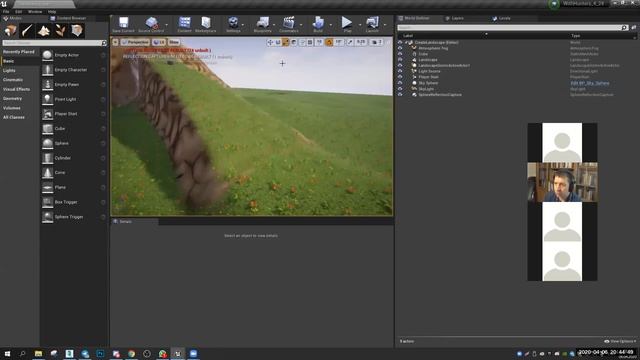Click the viewport Show button
The height and width of the screenshot is (360, 640).
(x=174, y=42)
